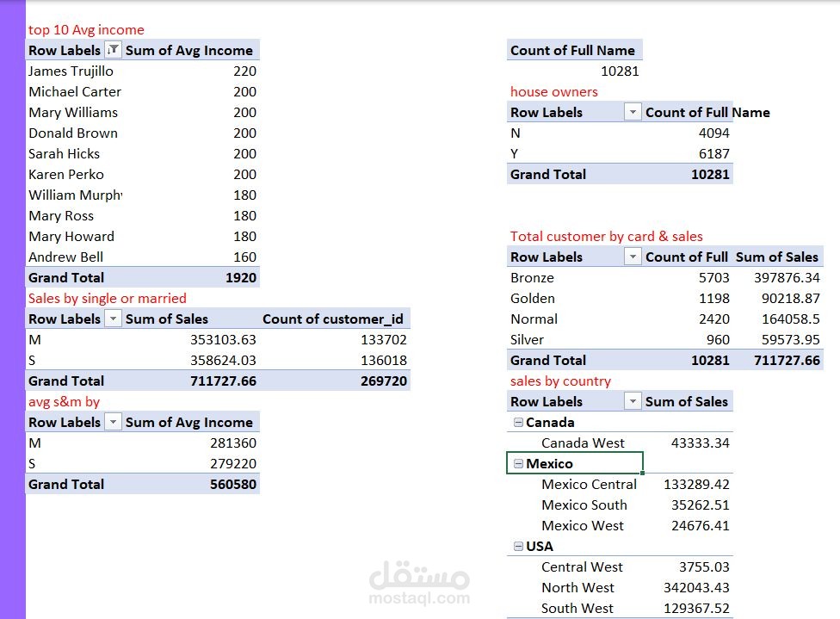
Task: Select the Mary Howard cell
Action: coord(71,237)
